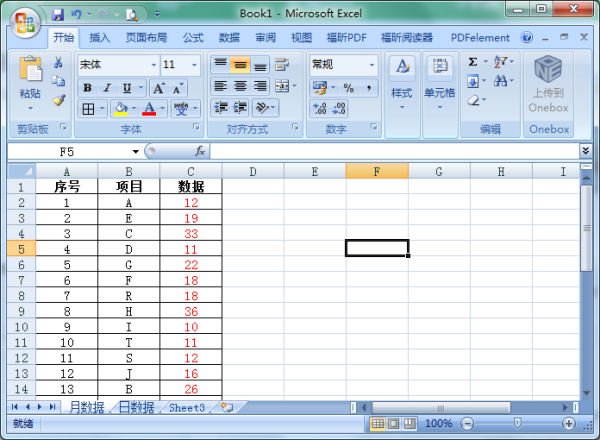Cut the selection with scissors icon
Viewport: 600px width, 440px height.
click(x=59, y=62)
